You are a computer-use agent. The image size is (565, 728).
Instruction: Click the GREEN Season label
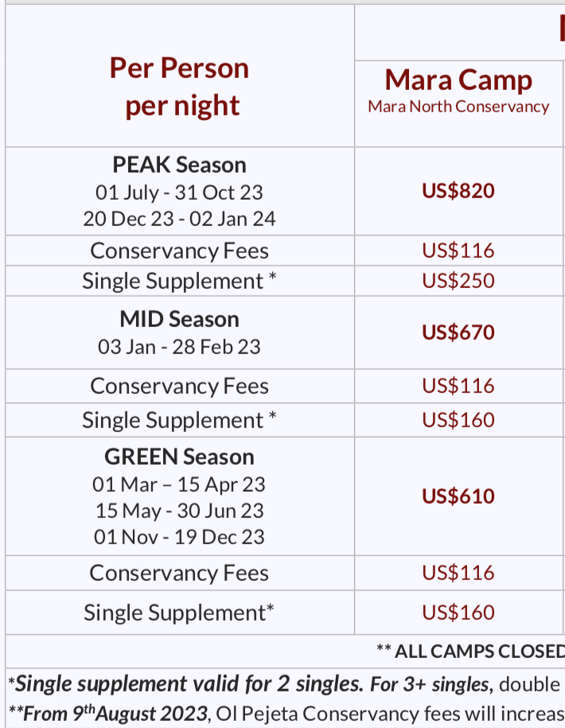point(179,457)
